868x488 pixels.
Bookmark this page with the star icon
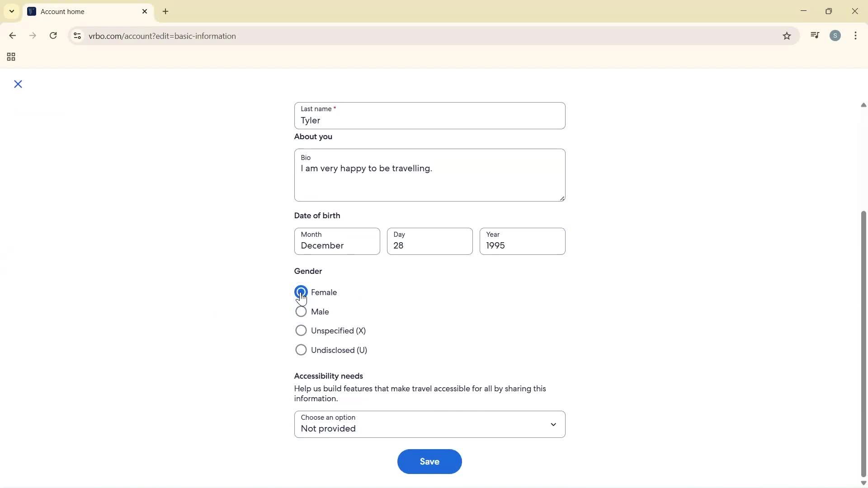[787, 36]
